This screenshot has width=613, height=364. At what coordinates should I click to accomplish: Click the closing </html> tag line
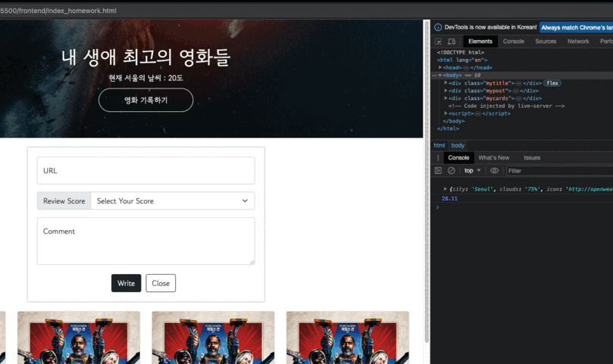(x=448, y=129)
